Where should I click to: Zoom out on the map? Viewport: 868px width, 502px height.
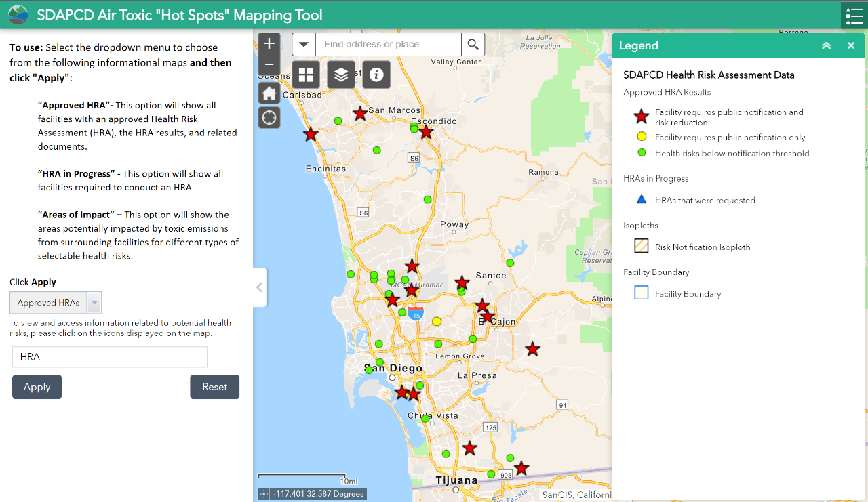269,65
